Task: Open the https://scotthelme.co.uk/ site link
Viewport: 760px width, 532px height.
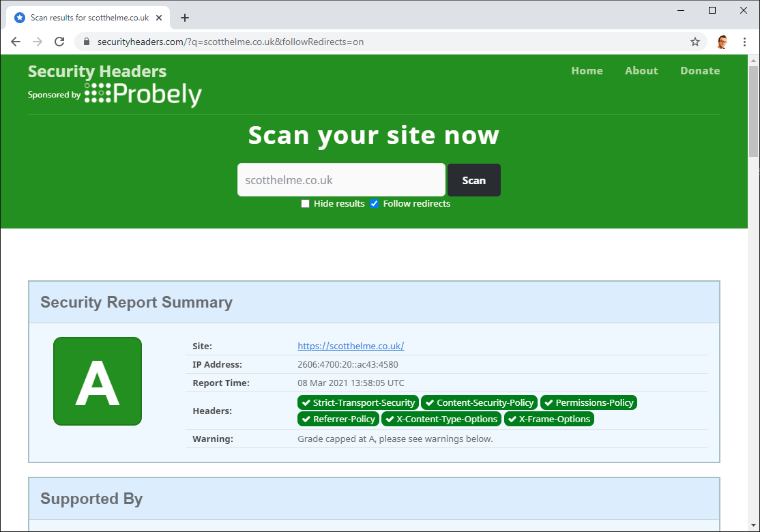Action: point(351,346)
